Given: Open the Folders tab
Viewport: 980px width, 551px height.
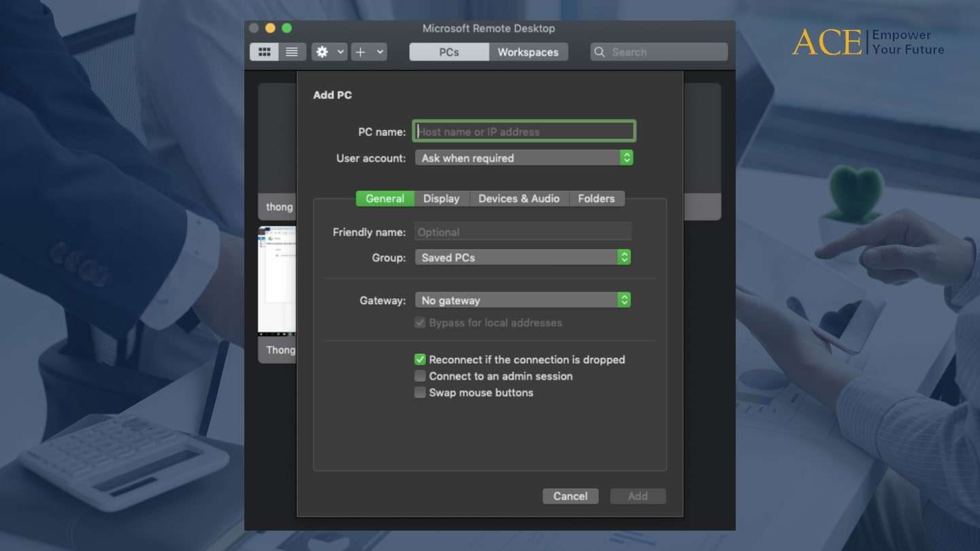Looking at the screenshot, I should 597,199.
